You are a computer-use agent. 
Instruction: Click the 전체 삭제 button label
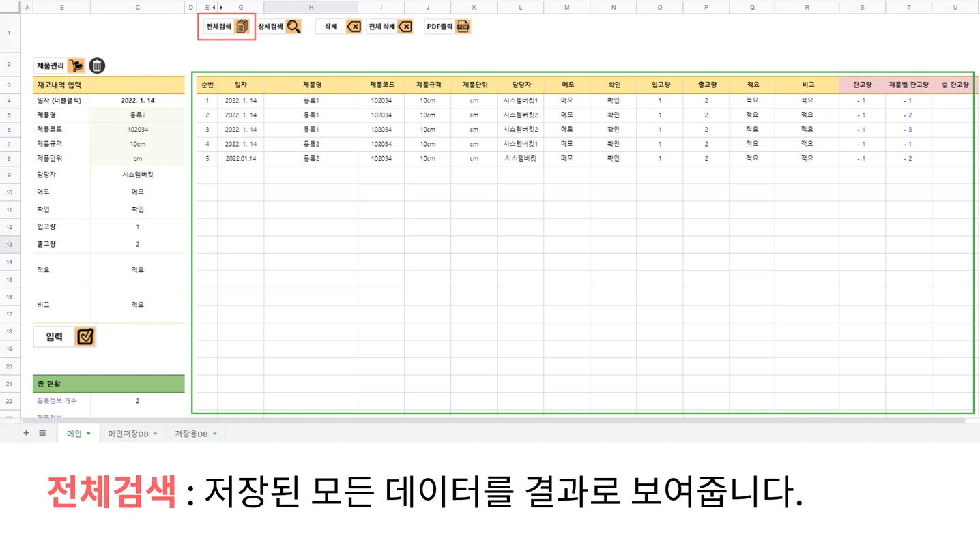[381, 27]
